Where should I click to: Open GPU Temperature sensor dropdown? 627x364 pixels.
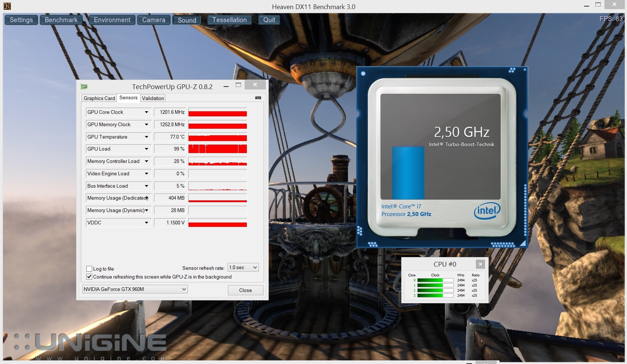[146, 137]
